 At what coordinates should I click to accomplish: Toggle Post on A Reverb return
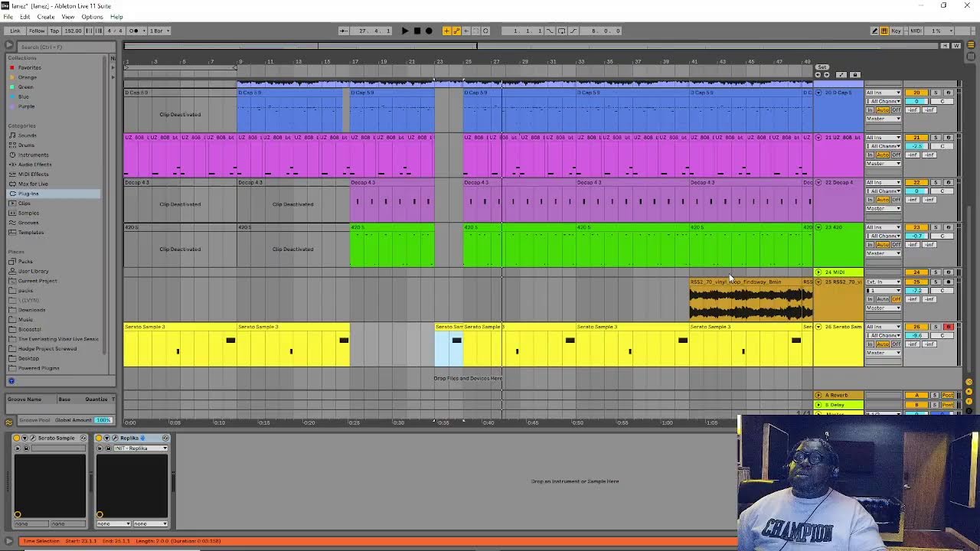tap(949, 395)
